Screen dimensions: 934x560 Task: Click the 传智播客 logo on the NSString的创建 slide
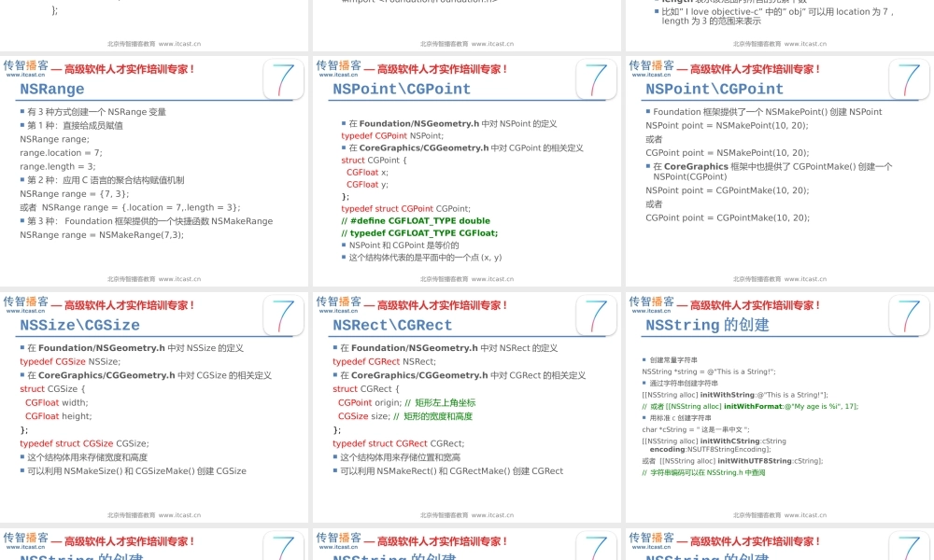coord(651,304)
